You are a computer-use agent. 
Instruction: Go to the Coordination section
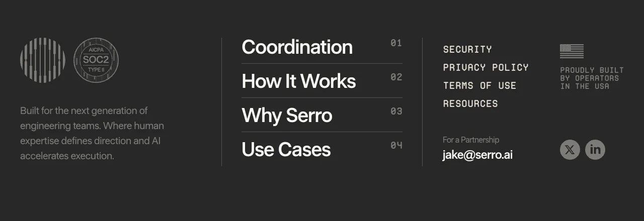pyautogui.click(x=297, y=47)
